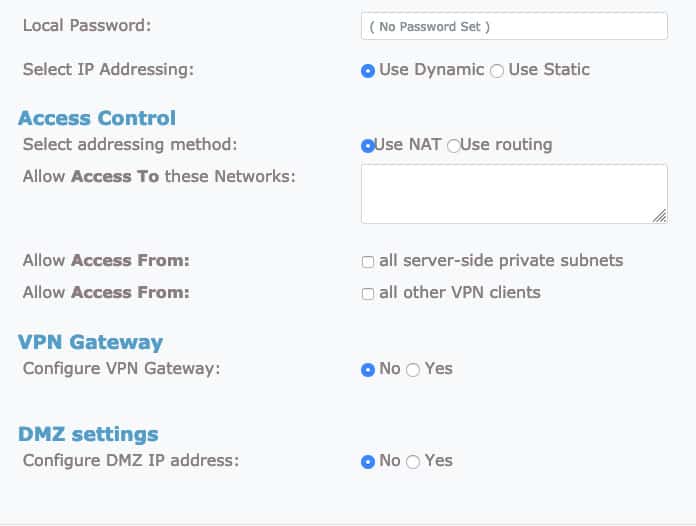The image size is (696, 526).
Task: Select No for Configure DMZ IP address
Action: 368,462
